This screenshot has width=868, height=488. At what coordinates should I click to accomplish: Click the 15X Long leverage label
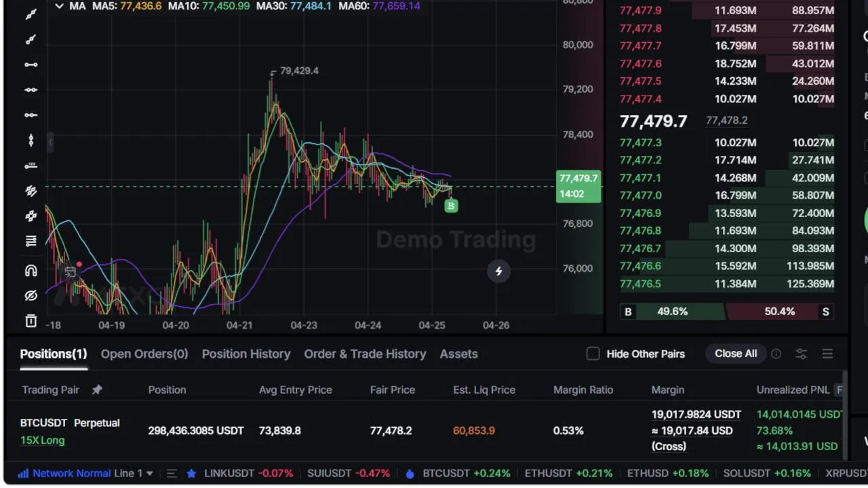(x=42, y=441)
